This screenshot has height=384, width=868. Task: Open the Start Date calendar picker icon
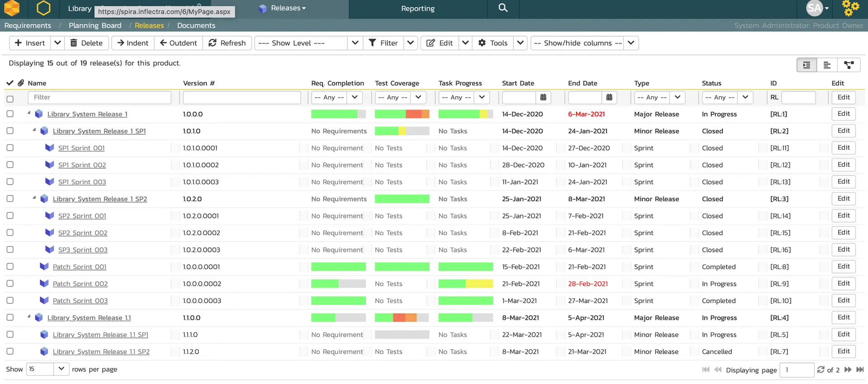pos(543,97)
